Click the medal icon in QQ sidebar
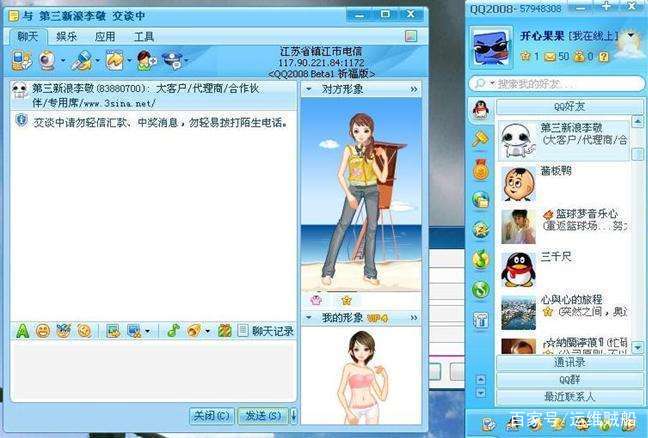 [481, 169]
